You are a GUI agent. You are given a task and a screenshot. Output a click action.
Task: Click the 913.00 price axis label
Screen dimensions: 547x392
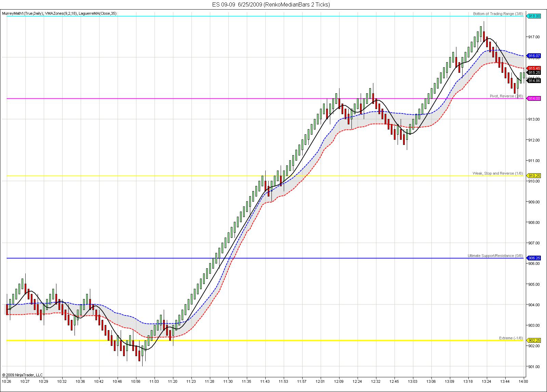click(534, 119)
